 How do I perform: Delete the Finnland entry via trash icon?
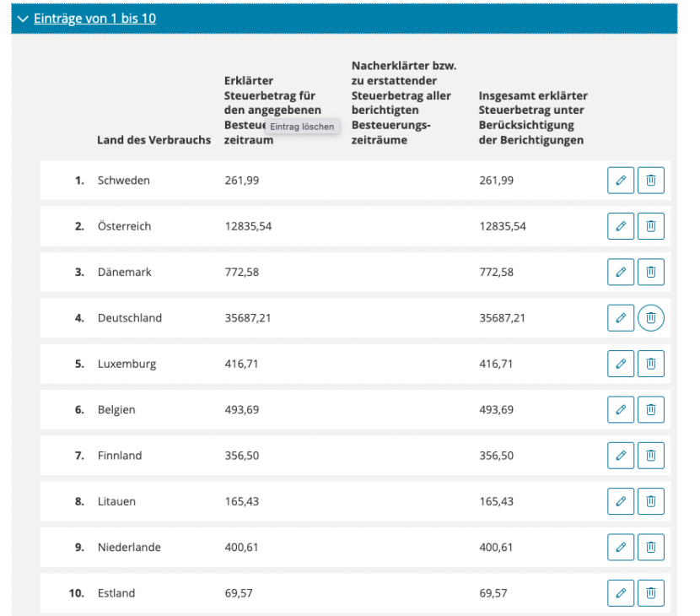(651, 455)
